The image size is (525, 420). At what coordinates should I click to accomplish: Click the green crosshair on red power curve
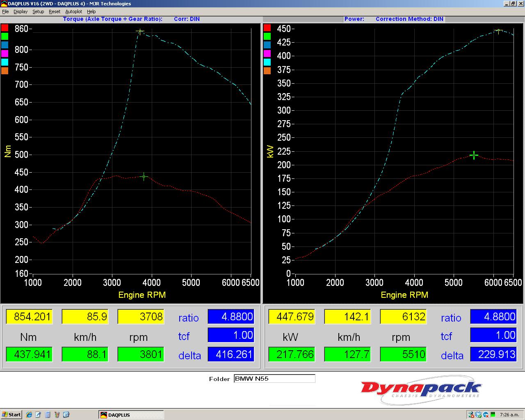point(474,155)
